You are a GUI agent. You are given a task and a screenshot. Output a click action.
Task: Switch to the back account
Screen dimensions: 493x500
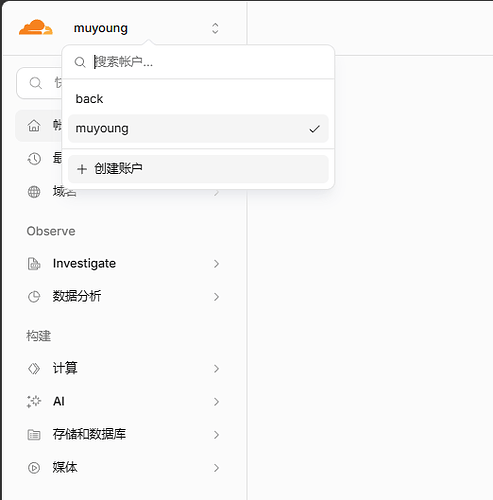[x=198, y=99]
